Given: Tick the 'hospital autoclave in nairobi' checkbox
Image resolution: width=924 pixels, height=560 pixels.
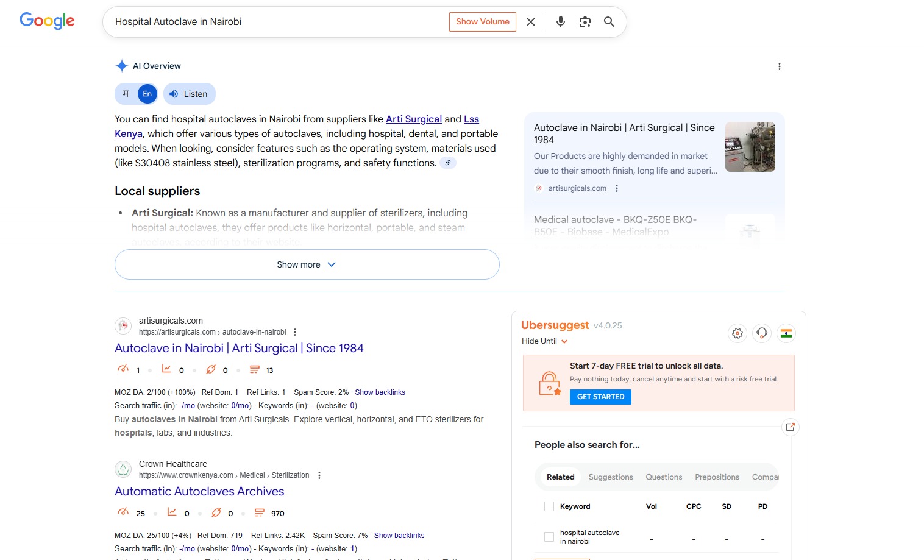Looking at the screenshot, I should pos(549,537).
